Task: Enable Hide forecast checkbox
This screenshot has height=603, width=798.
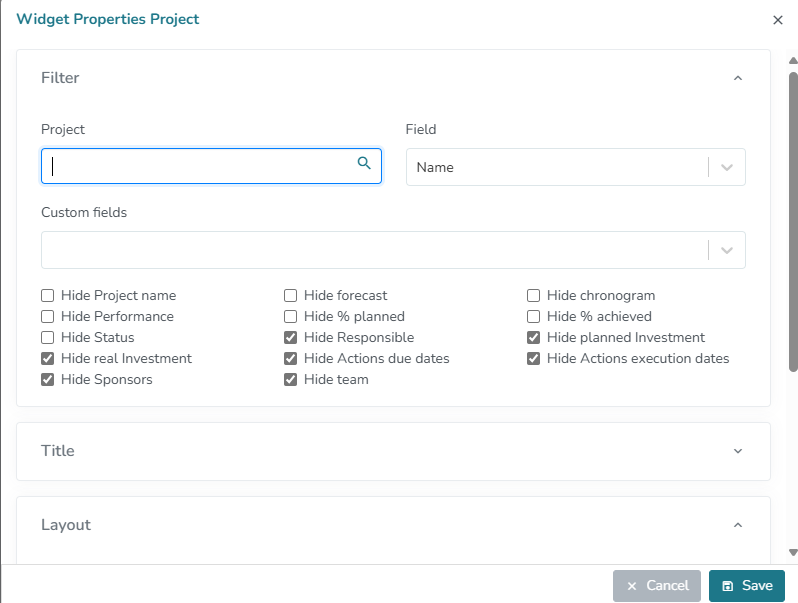Action: coord(291,296)
